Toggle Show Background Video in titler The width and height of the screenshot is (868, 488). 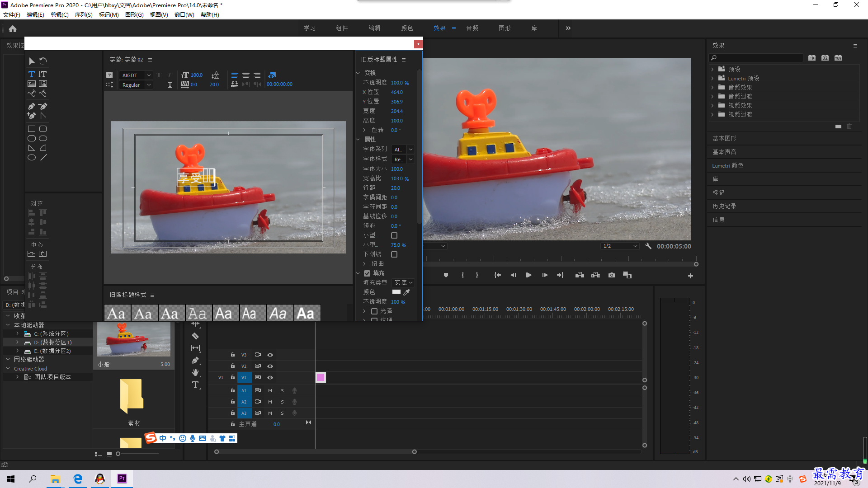272,75
